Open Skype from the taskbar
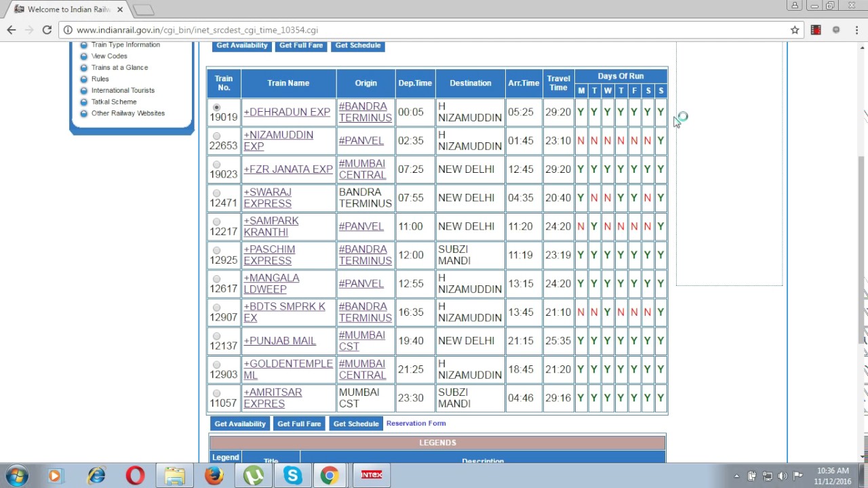868x488 pixels. 293,475
